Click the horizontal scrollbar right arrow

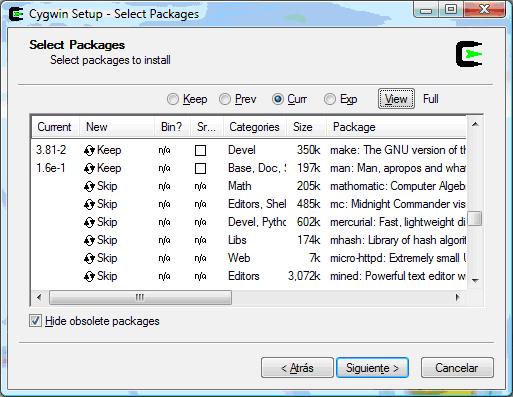[459, 297]
